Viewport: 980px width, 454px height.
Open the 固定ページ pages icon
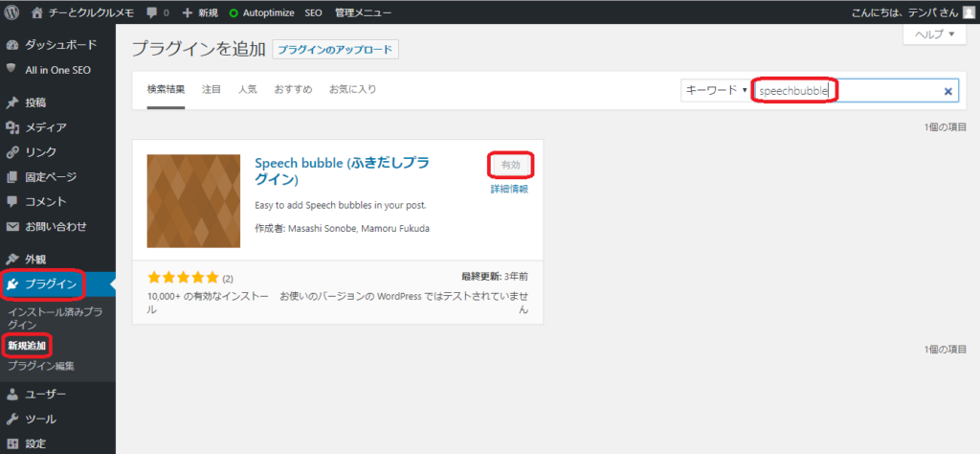[11, 177]
